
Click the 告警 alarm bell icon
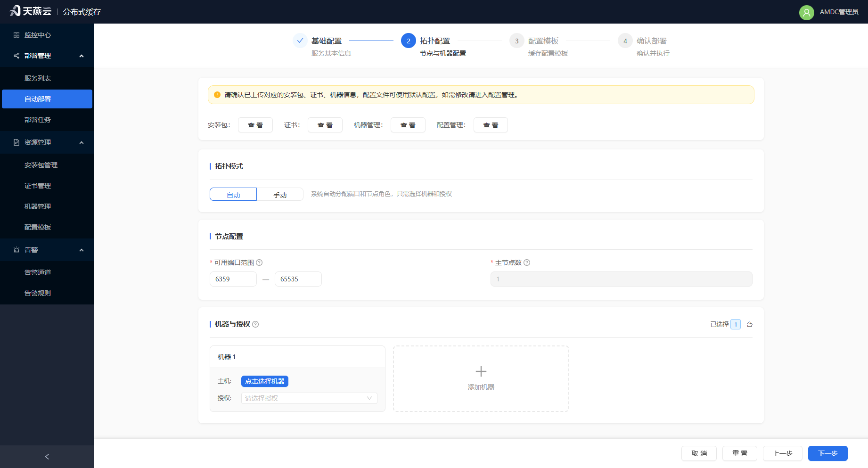coord(16,250)
